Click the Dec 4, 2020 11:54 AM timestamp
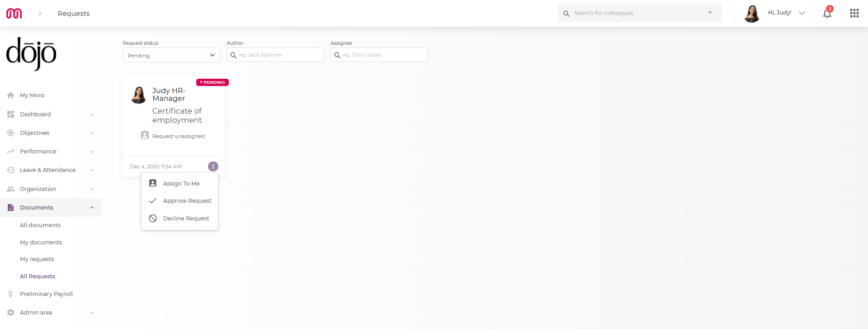The width and height of the screenshot is (868, 329). click(156, 167)
